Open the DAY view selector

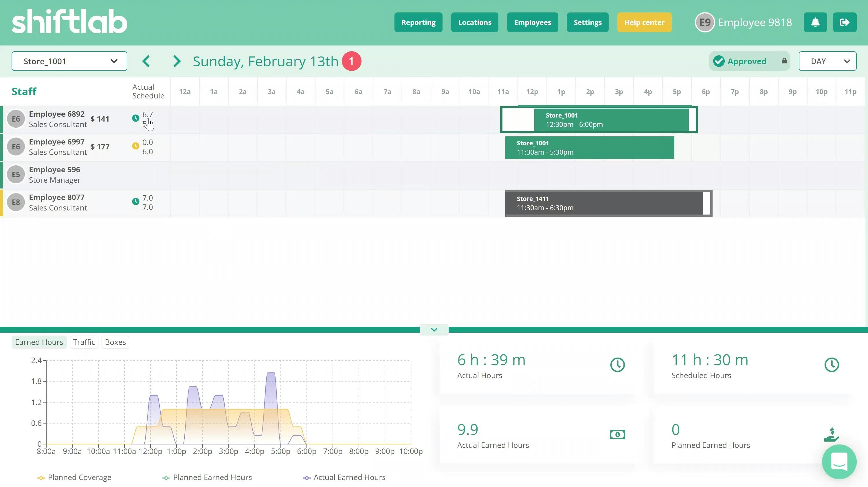point(827,61)
